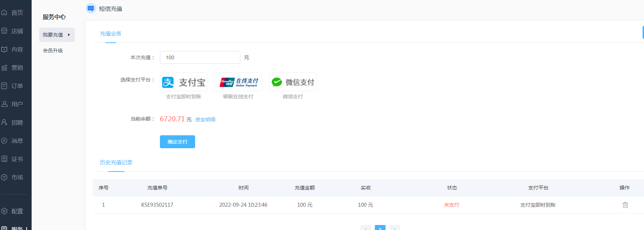Go to page 1 in pagination
Viewport: 644px width, 230px height.
(x=380, y=227)
